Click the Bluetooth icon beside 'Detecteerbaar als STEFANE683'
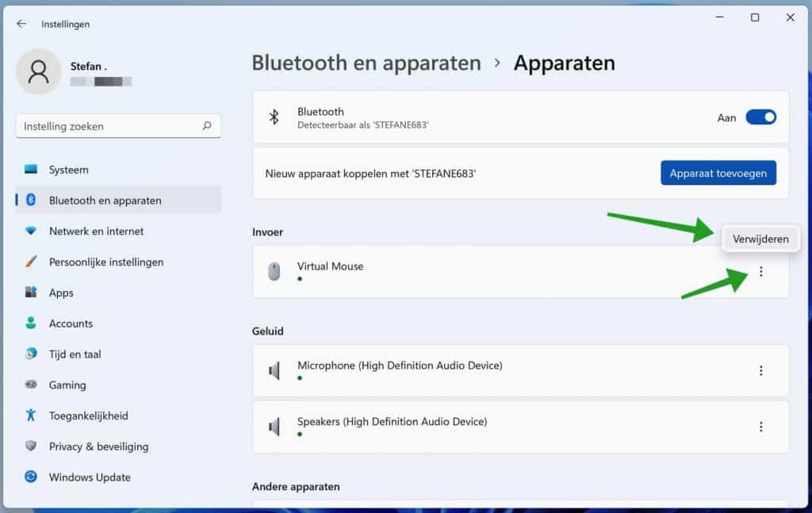812x513 pixels. tap(274, 117)
